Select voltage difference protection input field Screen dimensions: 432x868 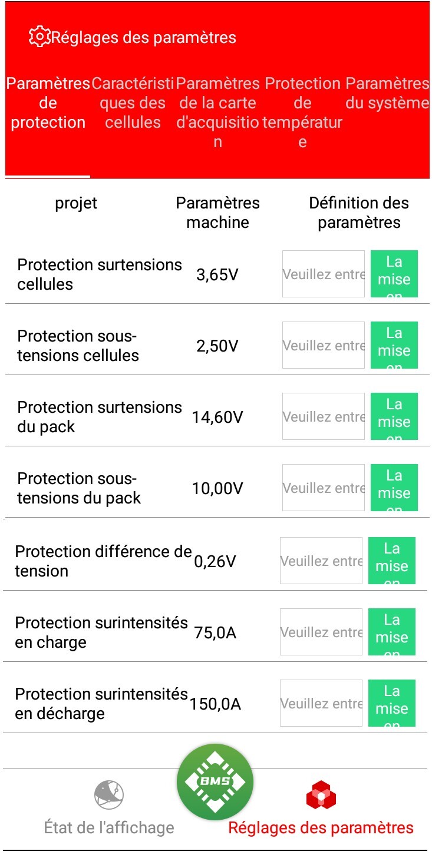(x=321, y=561)
